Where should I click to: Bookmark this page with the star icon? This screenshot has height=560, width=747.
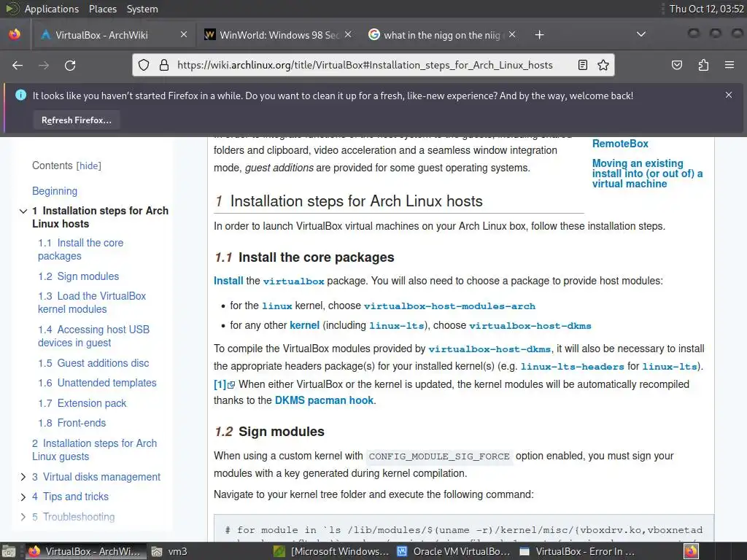pos(603,65)
